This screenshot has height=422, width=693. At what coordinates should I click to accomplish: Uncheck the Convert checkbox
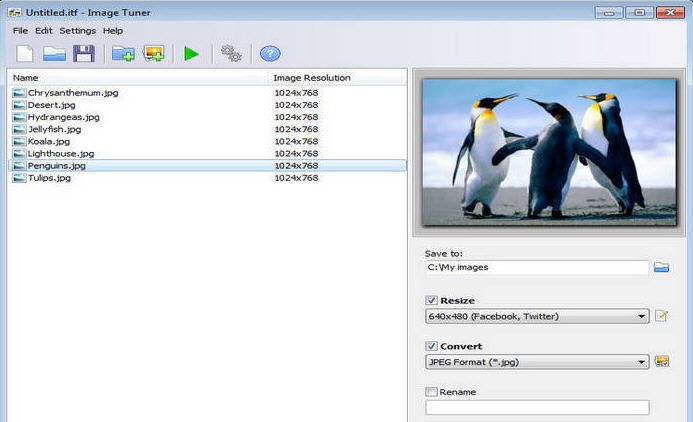[x=431, y=346]
